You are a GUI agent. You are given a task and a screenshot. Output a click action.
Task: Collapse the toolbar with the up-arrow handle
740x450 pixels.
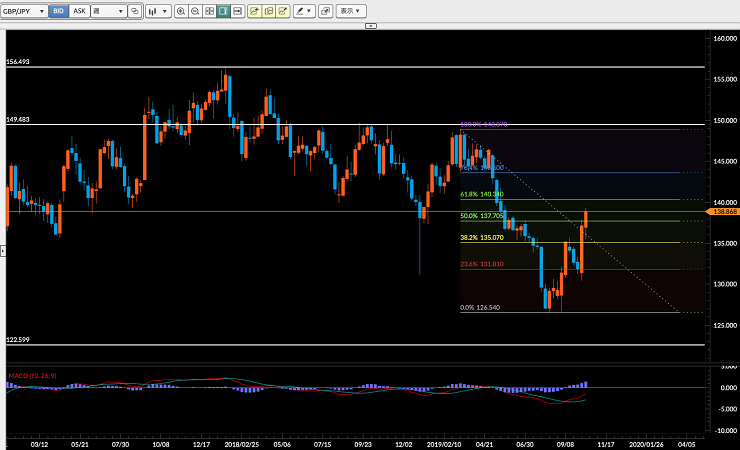tap(371, 26)
